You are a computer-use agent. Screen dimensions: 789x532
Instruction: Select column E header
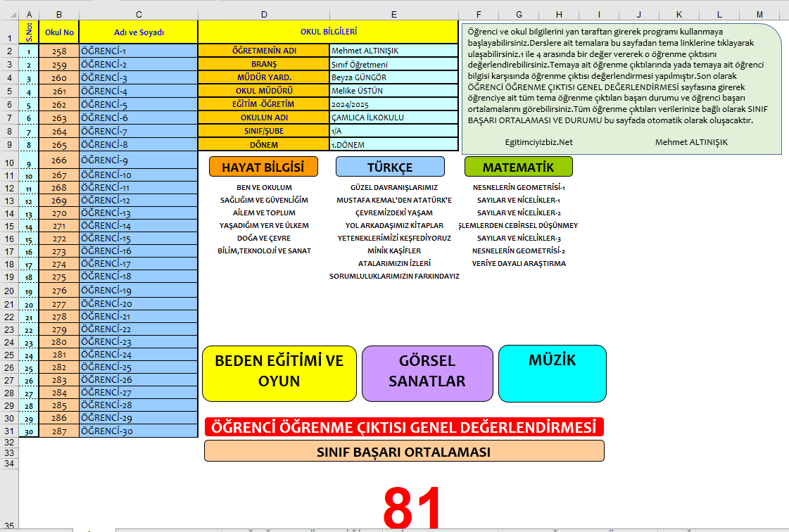(x=394, y=15)
